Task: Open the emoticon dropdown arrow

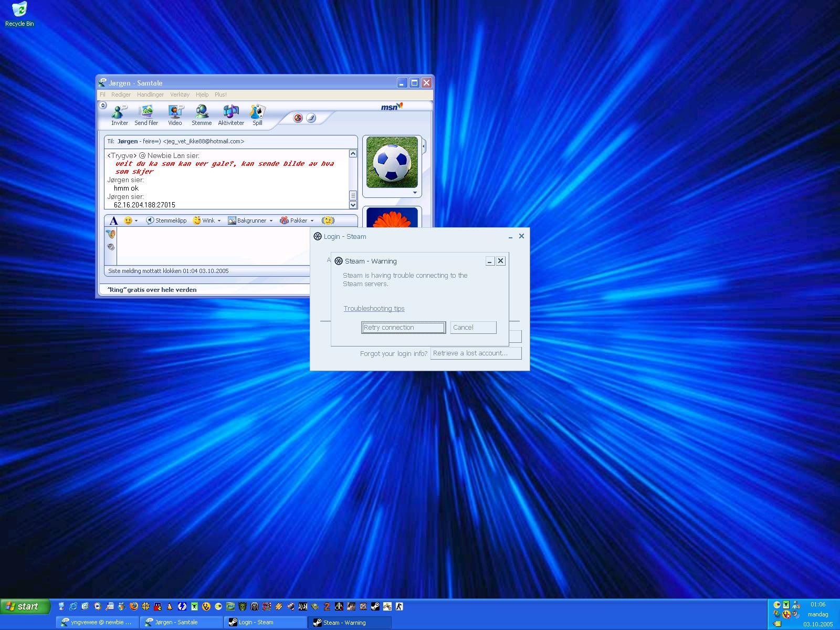Action: click(136, 221)
